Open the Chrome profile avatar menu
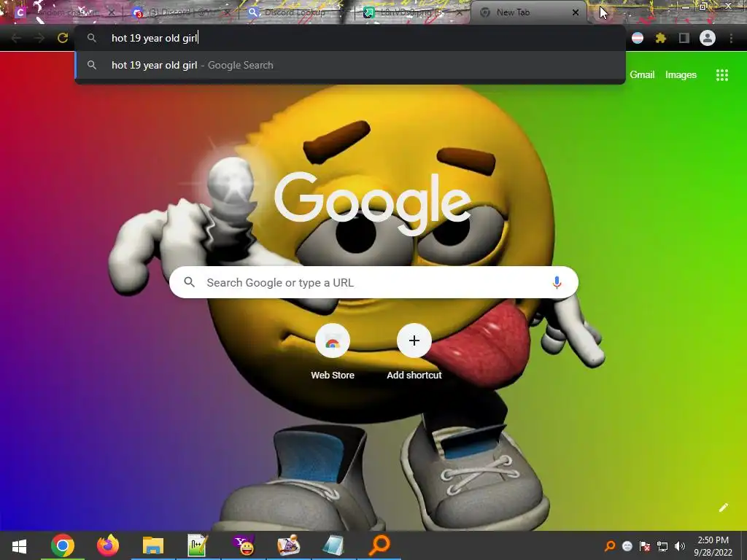The height and width of the screenshot is (560, 747). pyautogui.click(x=708, y=38)
